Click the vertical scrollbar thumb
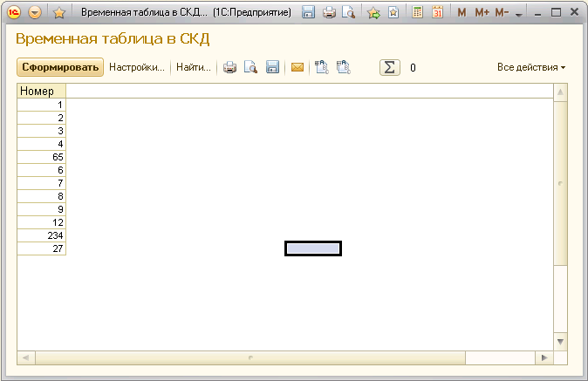This screenshot has height=381, width=588. [x=560, y=183]
